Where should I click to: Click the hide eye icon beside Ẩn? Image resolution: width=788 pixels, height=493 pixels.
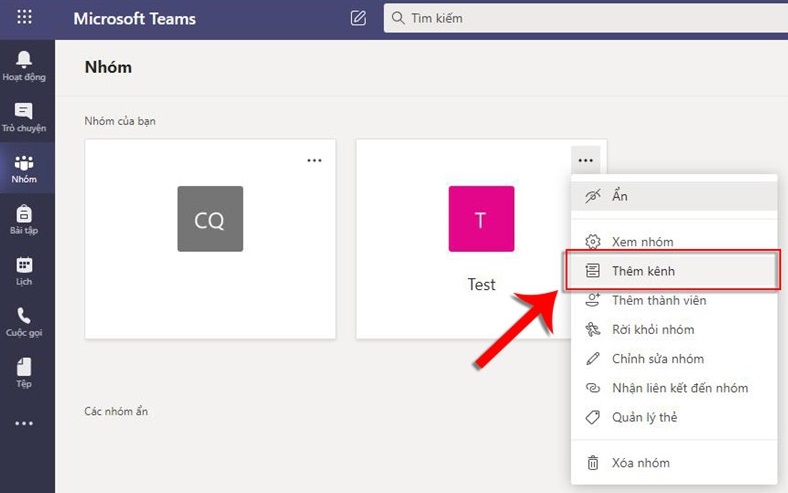pyautogui.click(x=593, y=196)
